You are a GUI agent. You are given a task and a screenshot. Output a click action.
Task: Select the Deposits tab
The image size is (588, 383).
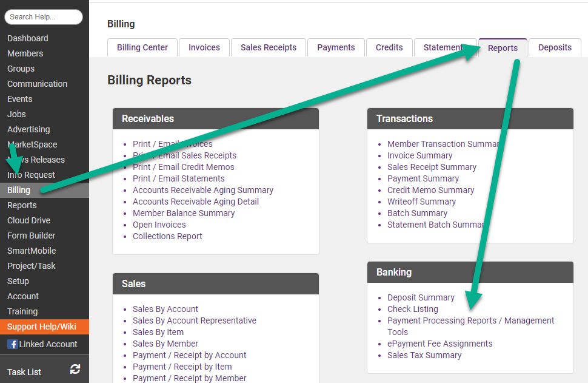click(554, 47)
